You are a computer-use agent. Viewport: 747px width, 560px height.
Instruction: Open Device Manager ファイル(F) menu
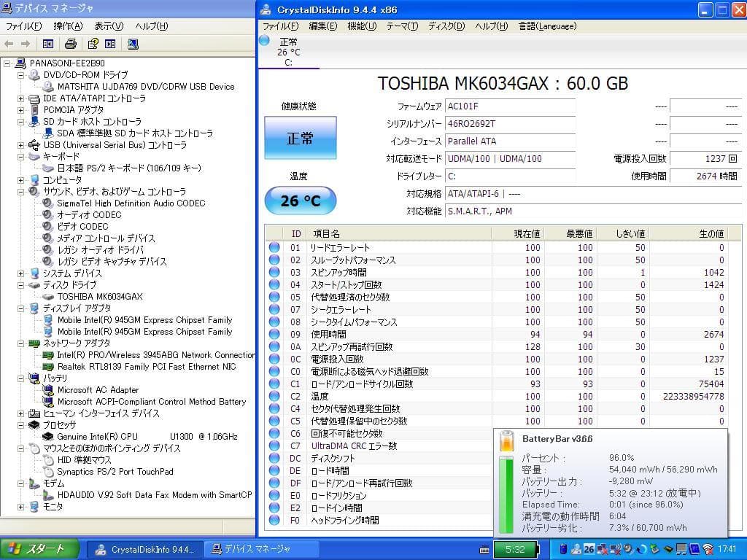[23, 26]
